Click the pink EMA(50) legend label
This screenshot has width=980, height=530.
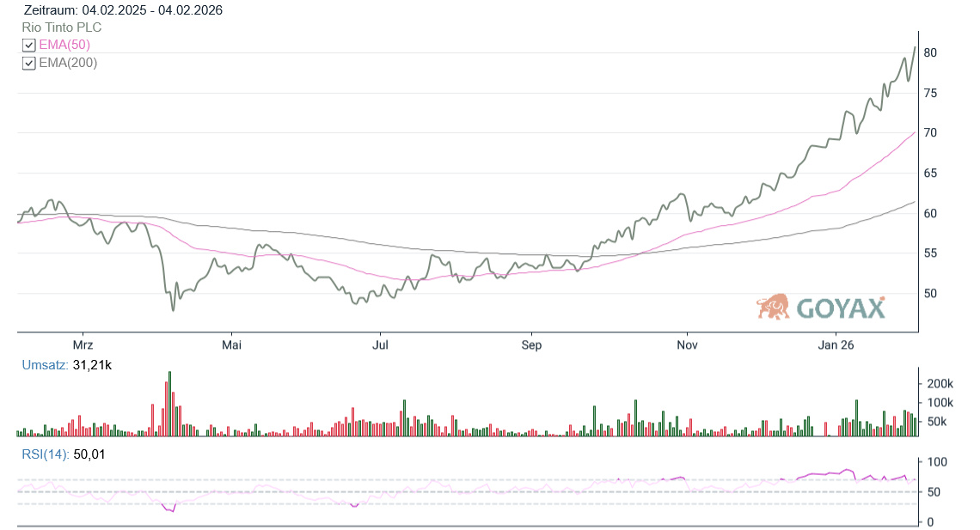pyautogui.click(x=64, y=45)
